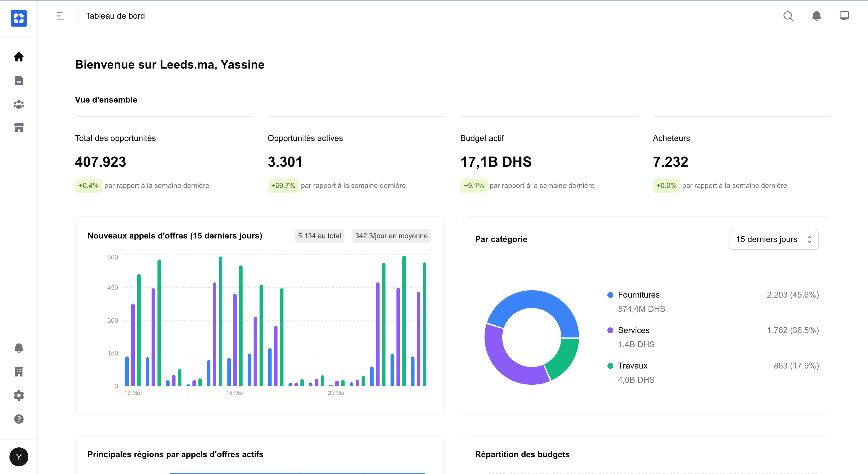The image size is (868, 474).
Task: Open the monitor display icon in the header
Action: (844, 15)
